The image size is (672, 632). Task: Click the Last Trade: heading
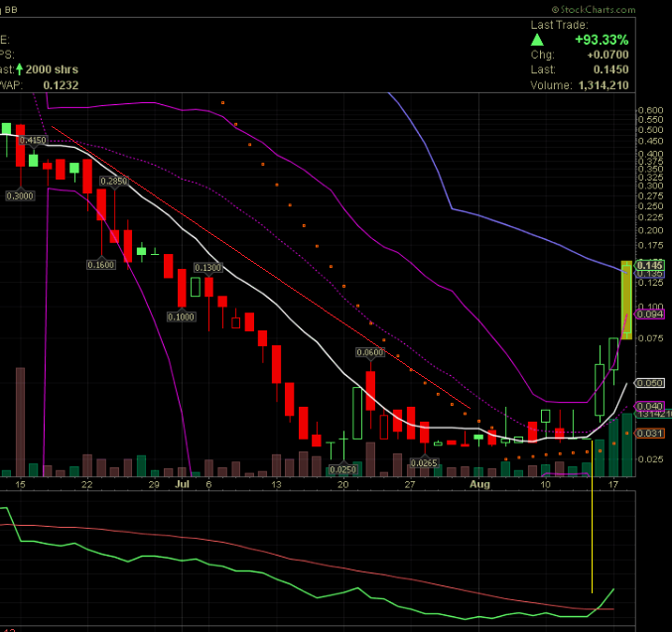[559, 25]
